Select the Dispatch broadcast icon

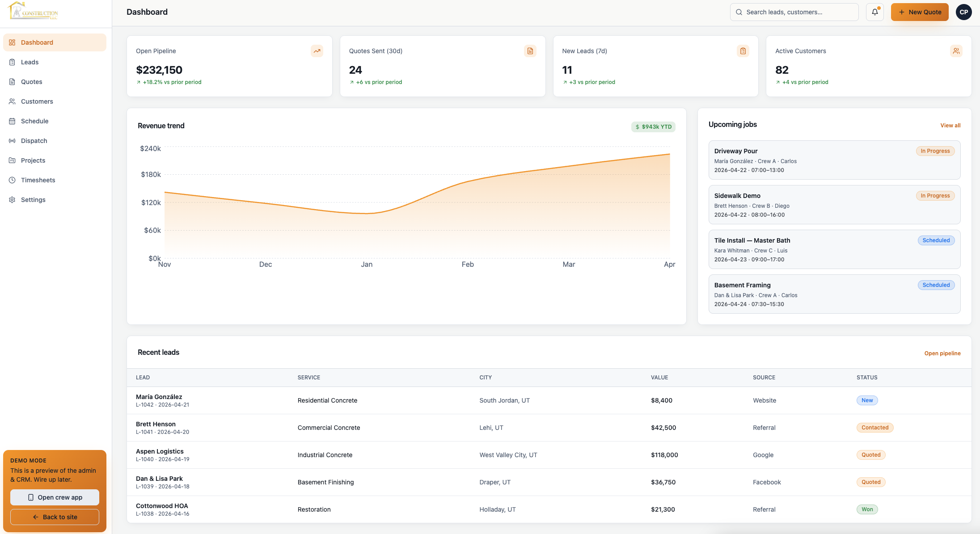(x=12, y=141)
